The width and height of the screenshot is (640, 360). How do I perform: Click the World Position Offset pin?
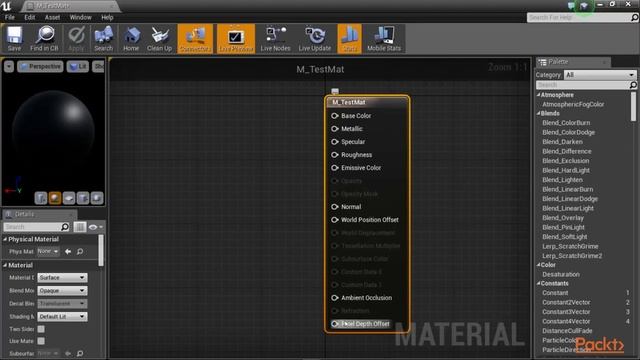coord(335,220)
